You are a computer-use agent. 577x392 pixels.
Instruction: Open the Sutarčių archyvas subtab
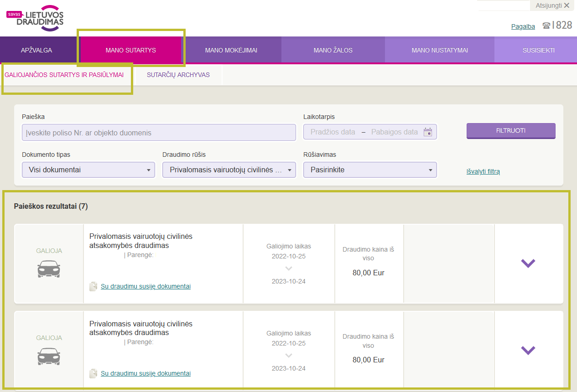click(178, 75)
